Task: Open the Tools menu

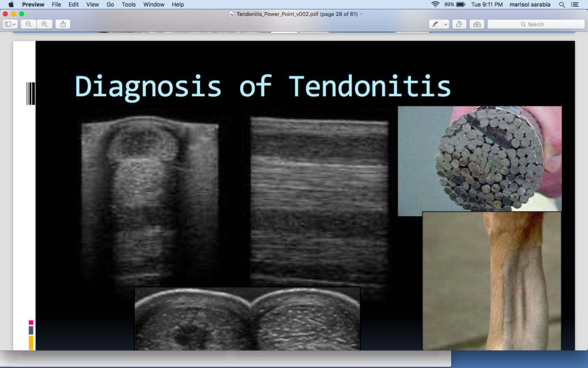Action: pos(129,4)
